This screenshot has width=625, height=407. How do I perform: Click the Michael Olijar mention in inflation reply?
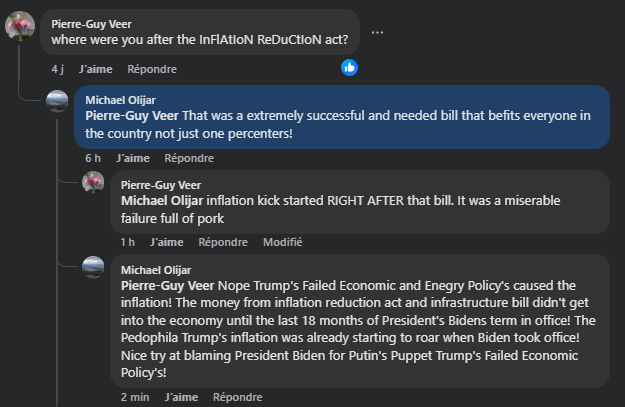(x=162, y=200)
